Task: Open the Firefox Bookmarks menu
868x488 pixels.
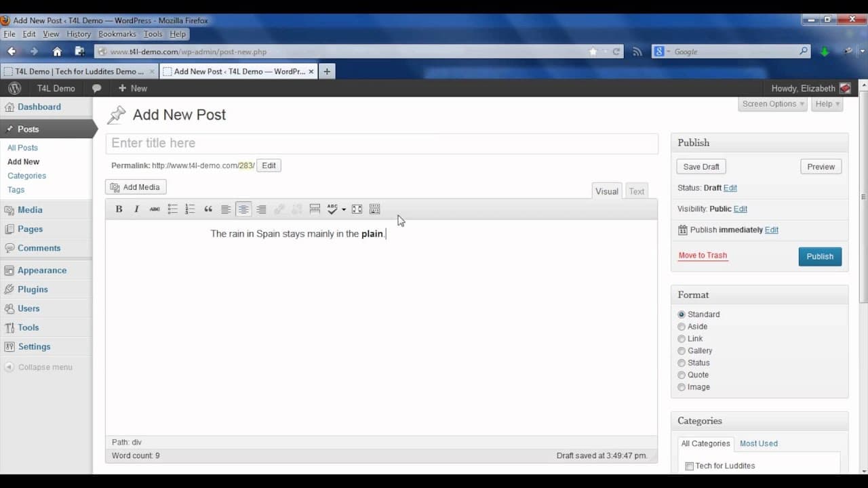Action: pyautogui.click(x=117, y=34)
